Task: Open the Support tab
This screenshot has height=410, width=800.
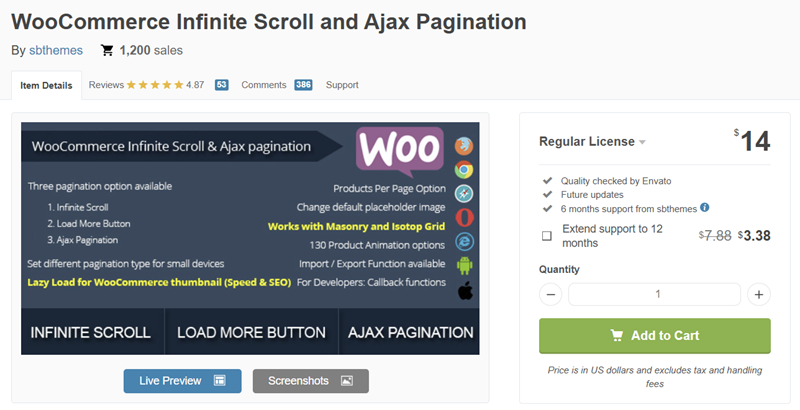Action: point(342,85)
